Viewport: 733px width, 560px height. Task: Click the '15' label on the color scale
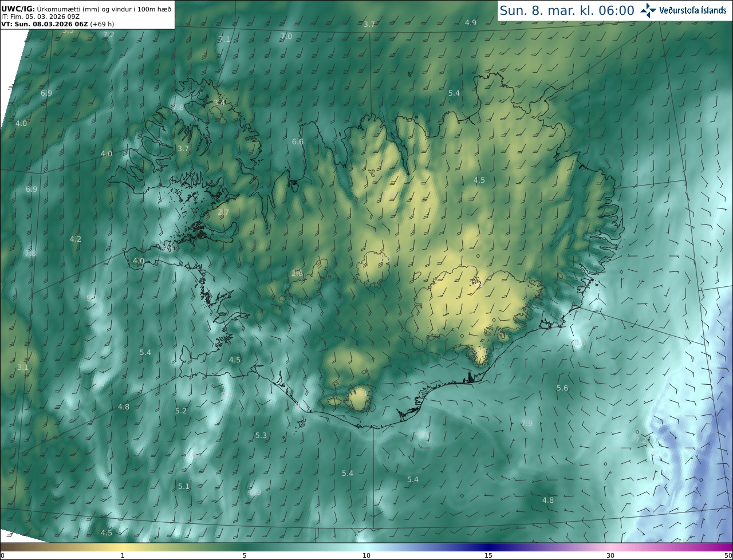click(488, 555)
